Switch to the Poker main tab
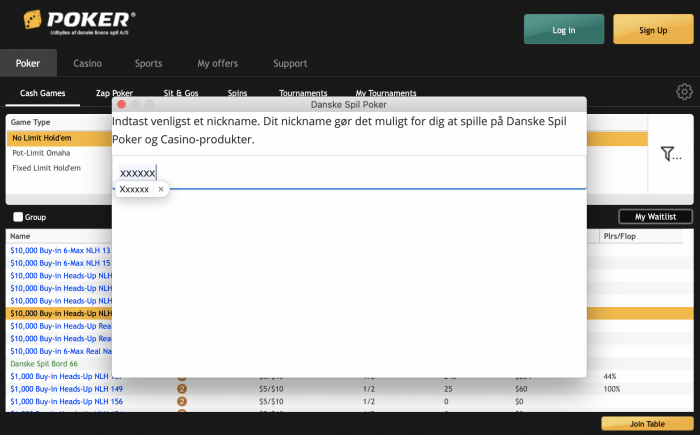Image resolution: width=700 pixels, height=435 pixels. click(x=28, y=63)
